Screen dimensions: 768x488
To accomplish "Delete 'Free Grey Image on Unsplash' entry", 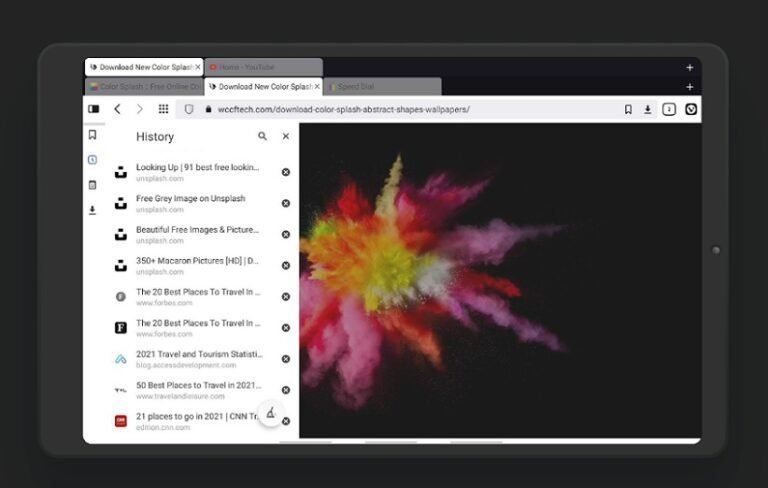I will tap(285, 203).
